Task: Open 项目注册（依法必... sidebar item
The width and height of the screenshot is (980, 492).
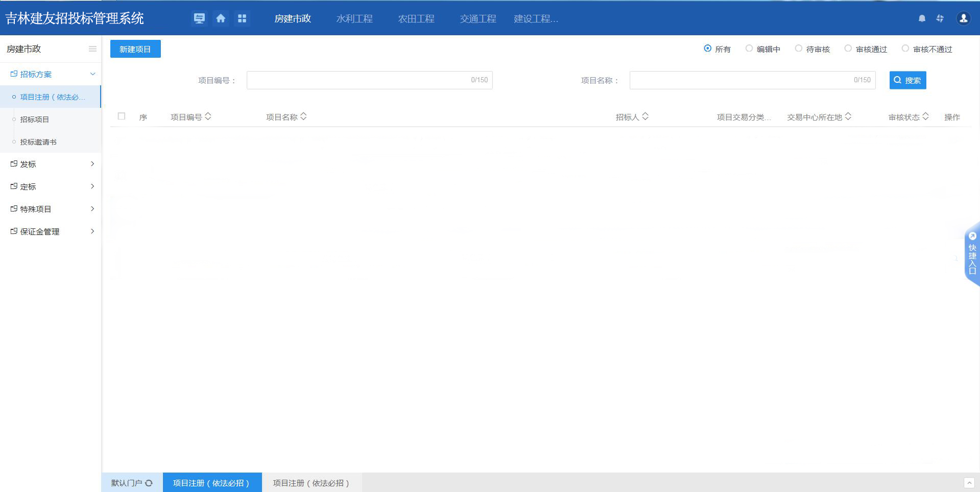Action: [x=50, y=97]
